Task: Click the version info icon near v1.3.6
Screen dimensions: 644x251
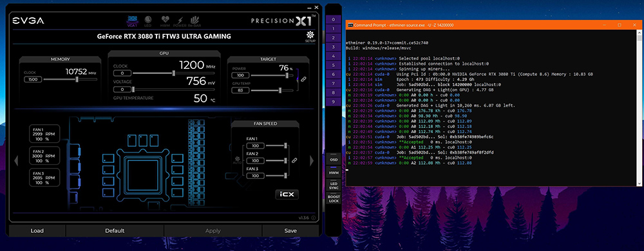Action: [314, 218]
